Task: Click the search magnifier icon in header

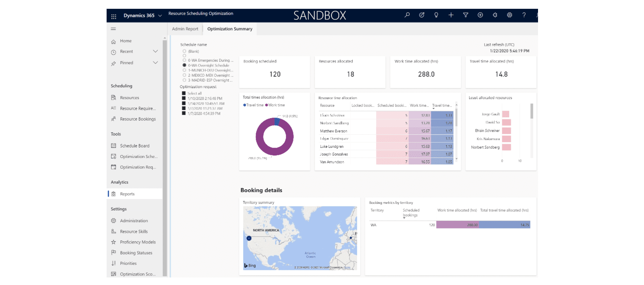Action: [407, 15]
